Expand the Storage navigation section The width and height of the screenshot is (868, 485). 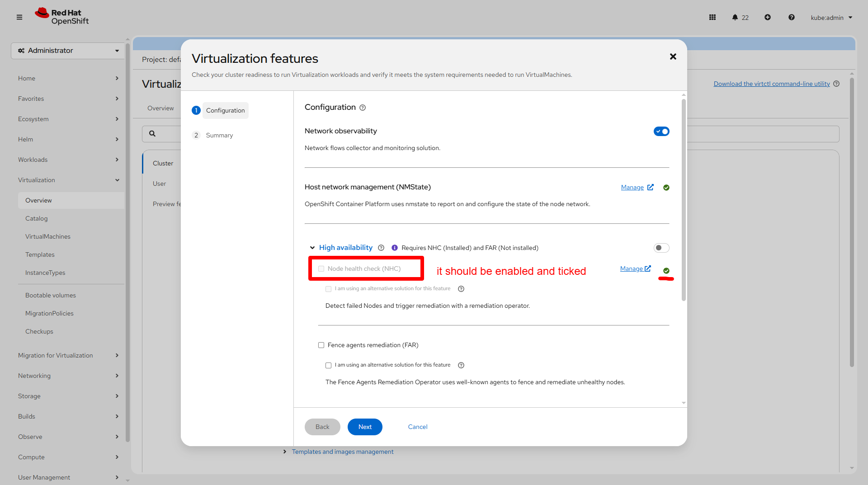68,396
